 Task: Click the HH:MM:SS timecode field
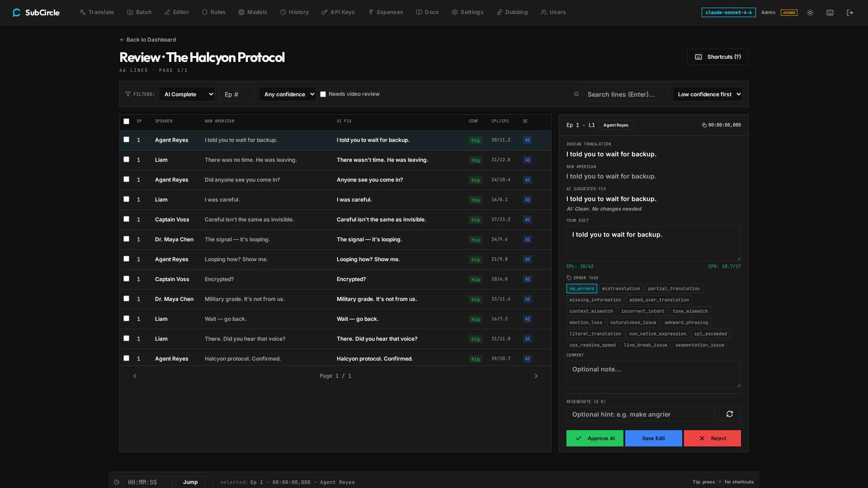pyautogui.click(x=147, y=482)
